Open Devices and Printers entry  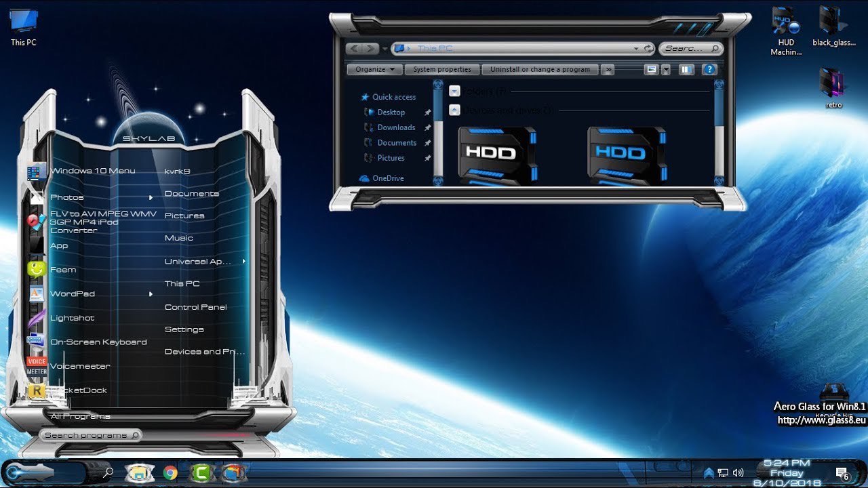(x=205, y=352)
